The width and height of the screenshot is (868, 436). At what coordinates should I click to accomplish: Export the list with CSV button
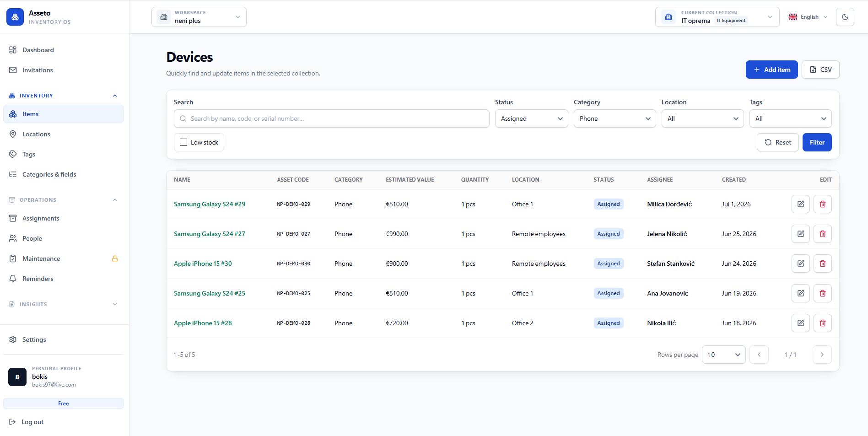[820, 70]
